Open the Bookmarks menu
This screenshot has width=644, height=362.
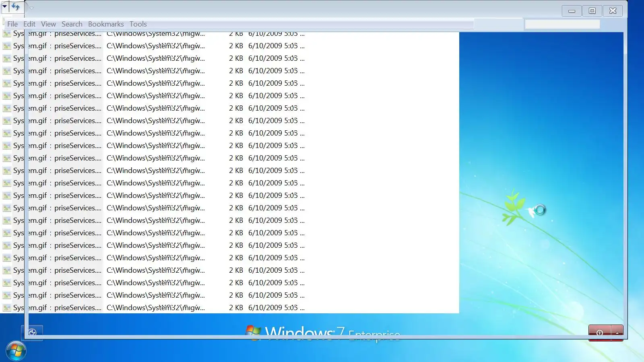pos(106,24)
